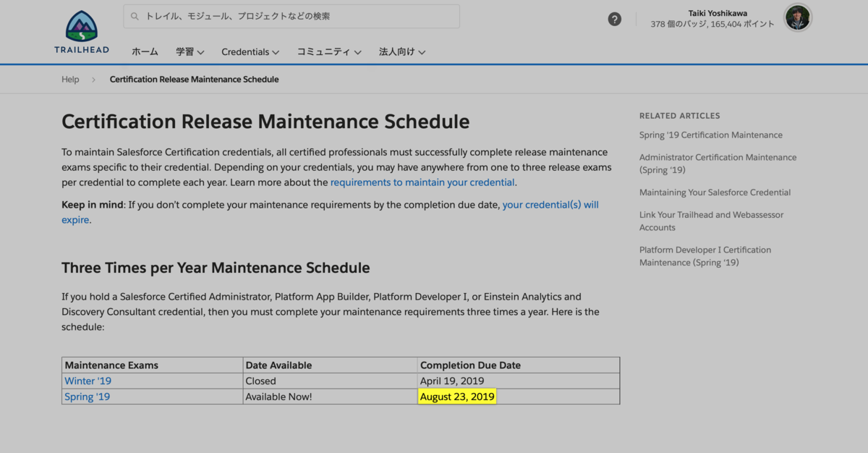Select the Available Now! table cell
The height and width of the screenshot is (453, 868).
[x=331, y=397]
